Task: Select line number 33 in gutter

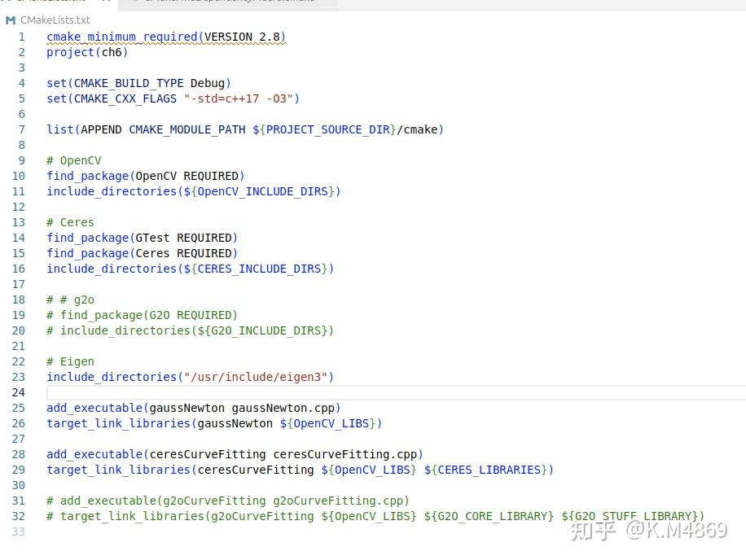Action: pos(19,532)
